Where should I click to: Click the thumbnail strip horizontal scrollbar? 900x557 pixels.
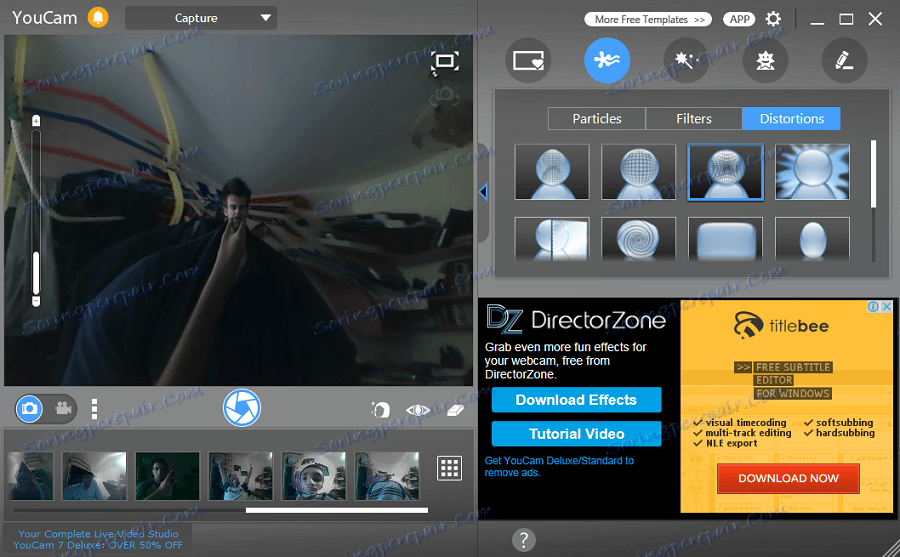(x=336, y=510)
